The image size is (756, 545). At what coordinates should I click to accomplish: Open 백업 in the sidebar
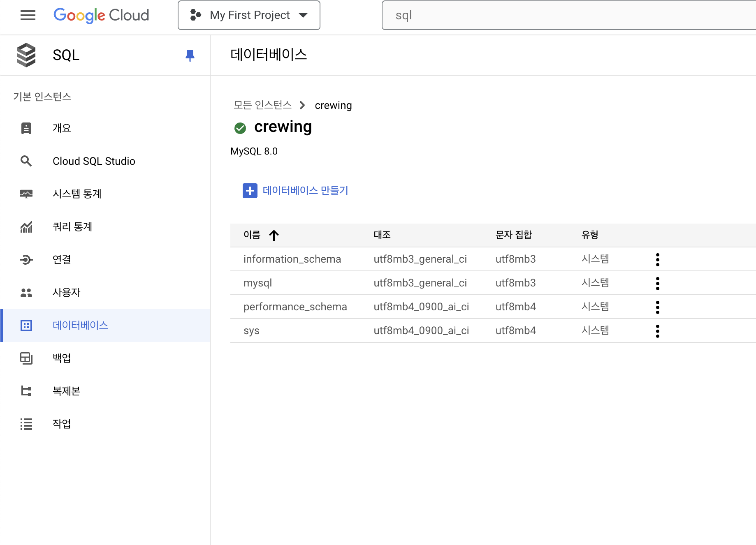pyautogui.click(x=105, y=358)
